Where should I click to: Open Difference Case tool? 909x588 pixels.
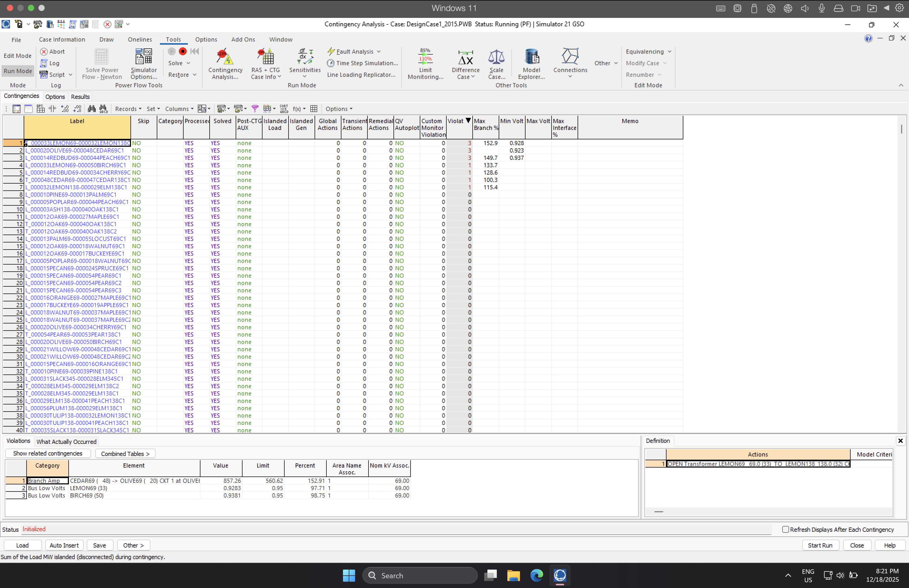point(465,64)
